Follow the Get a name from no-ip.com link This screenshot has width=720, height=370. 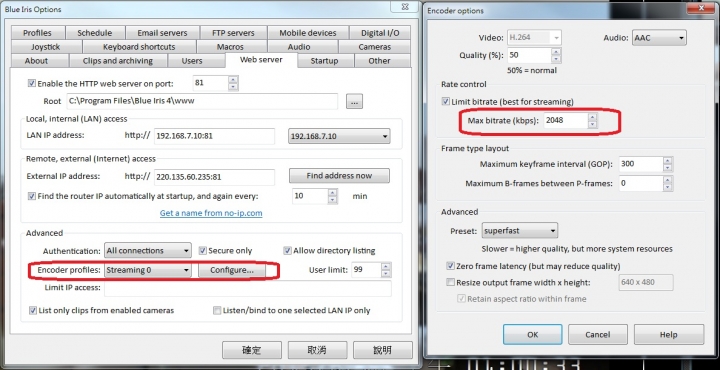tap(211, 213)
